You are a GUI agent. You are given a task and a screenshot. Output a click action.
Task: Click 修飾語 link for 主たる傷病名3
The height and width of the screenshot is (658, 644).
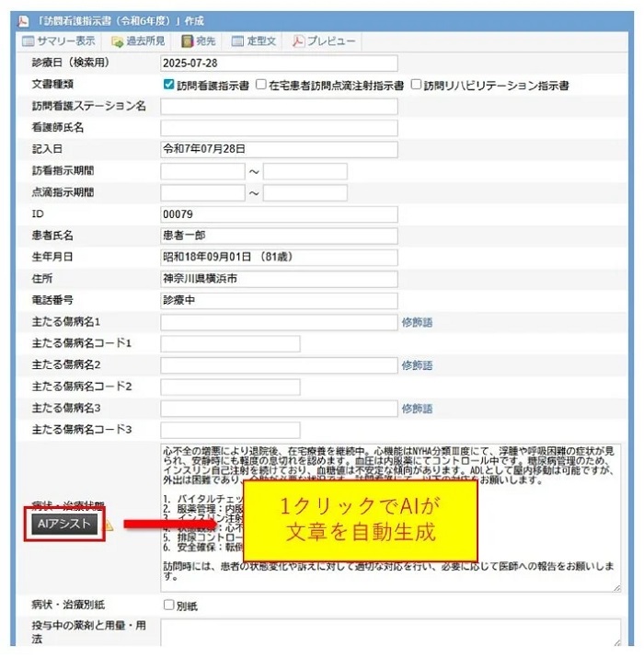[417, 409]
